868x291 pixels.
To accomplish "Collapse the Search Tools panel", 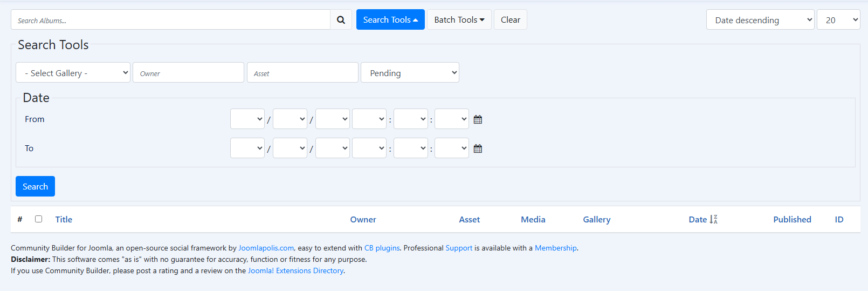I will click(390, 20).
